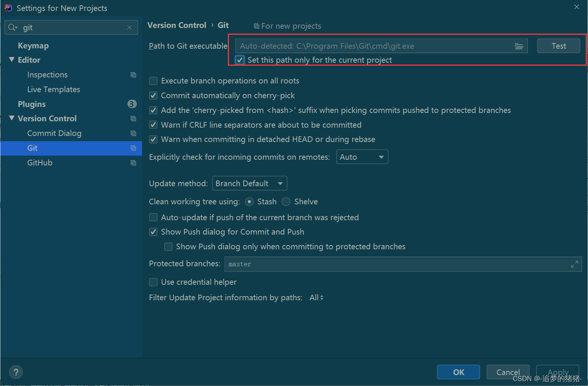
Task: Click the project-level icon on the Git row
Action: click(x=133, y=148)
